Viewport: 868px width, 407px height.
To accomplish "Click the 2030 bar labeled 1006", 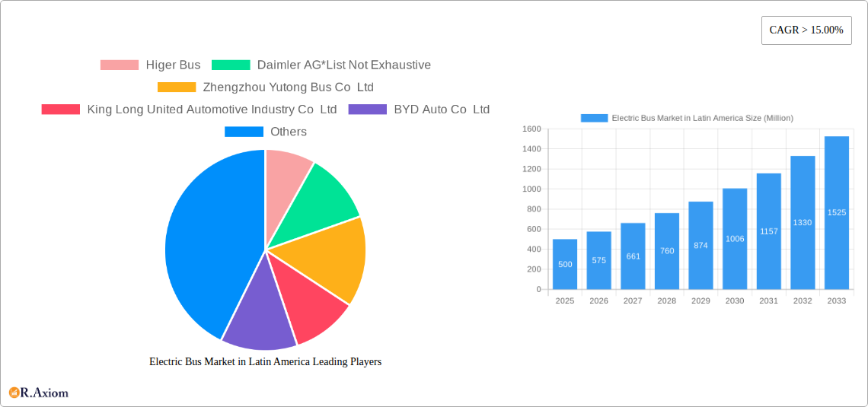I will point(735,239).
